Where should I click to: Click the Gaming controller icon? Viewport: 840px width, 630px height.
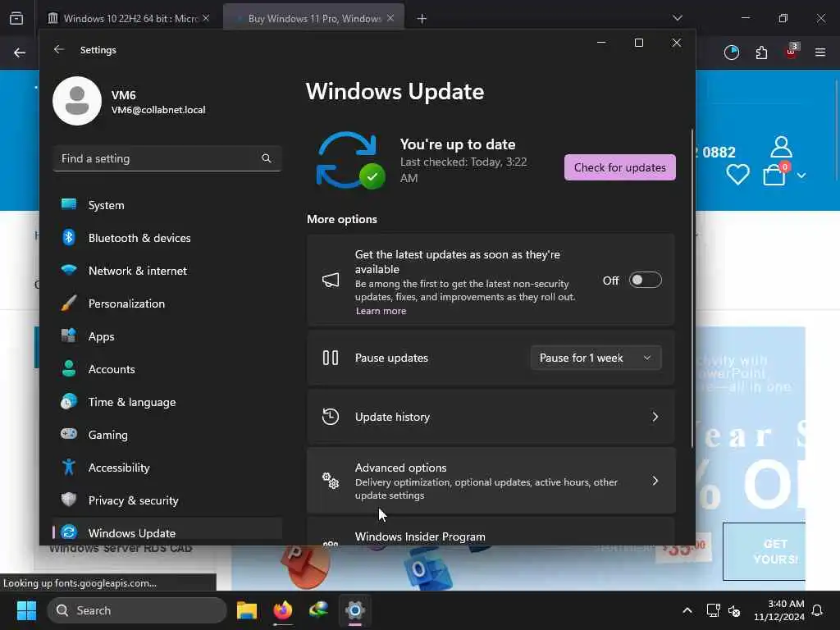(x=69, y=434)
